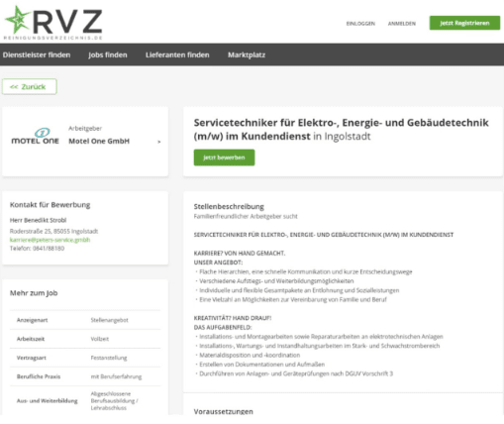Click Jetzt Registrieren button

click(464, 23)
